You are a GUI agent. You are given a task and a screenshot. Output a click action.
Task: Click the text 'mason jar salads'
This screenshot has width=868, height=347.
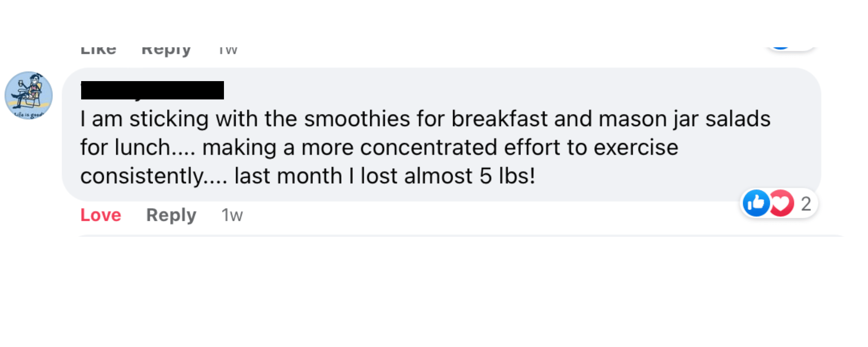tap(684, 120)
